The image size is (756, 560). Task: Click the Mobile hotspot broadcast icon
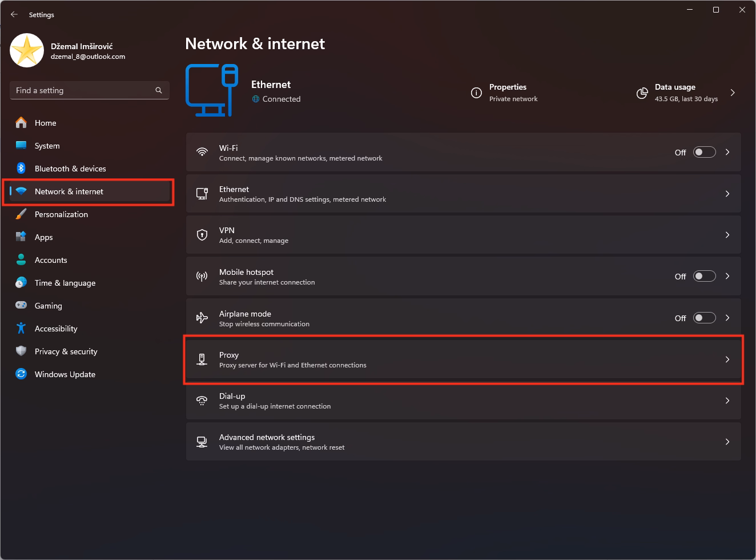[202, 276]
